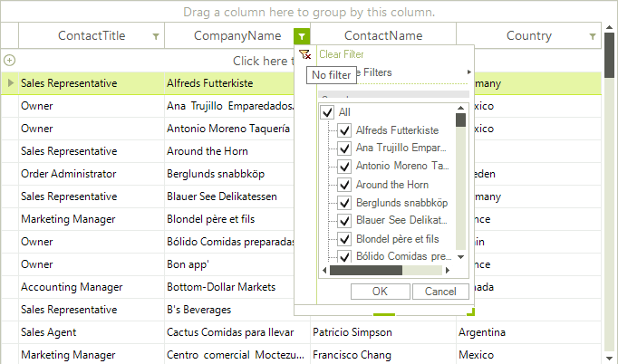Click the Clear Filter funnel icon
The height and width of the screenshot is (364, 618).
click(x=304, y=54)
